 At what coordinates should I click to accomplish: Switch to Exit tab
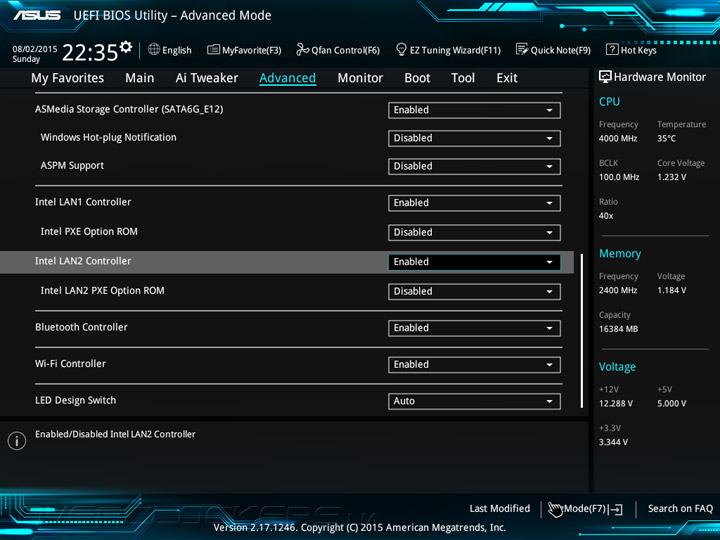(506, 78)
